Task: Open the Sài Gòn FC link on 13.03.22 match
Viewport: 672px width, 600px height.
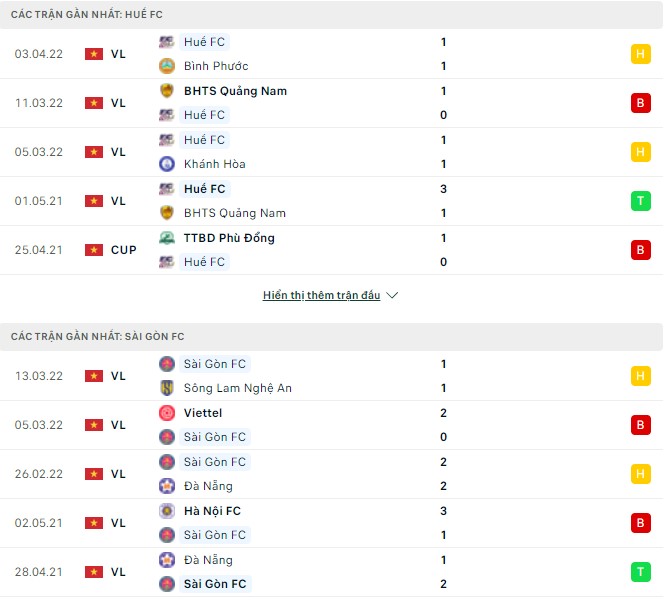Action: [214, 364]
